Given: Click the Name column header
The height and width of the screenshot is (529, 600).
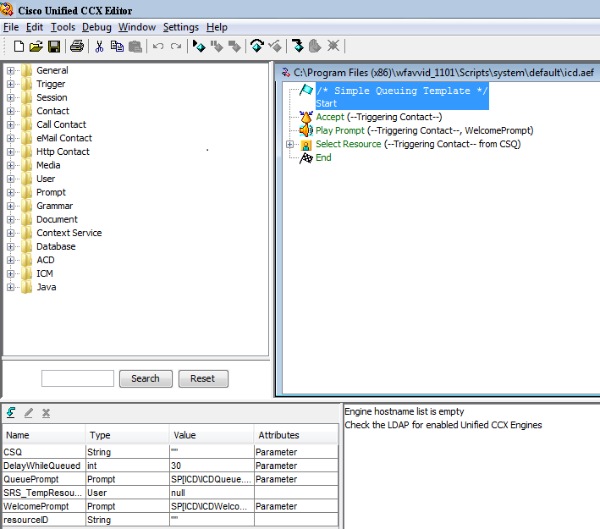Looking at the screenshot, I should coord(44,435).
